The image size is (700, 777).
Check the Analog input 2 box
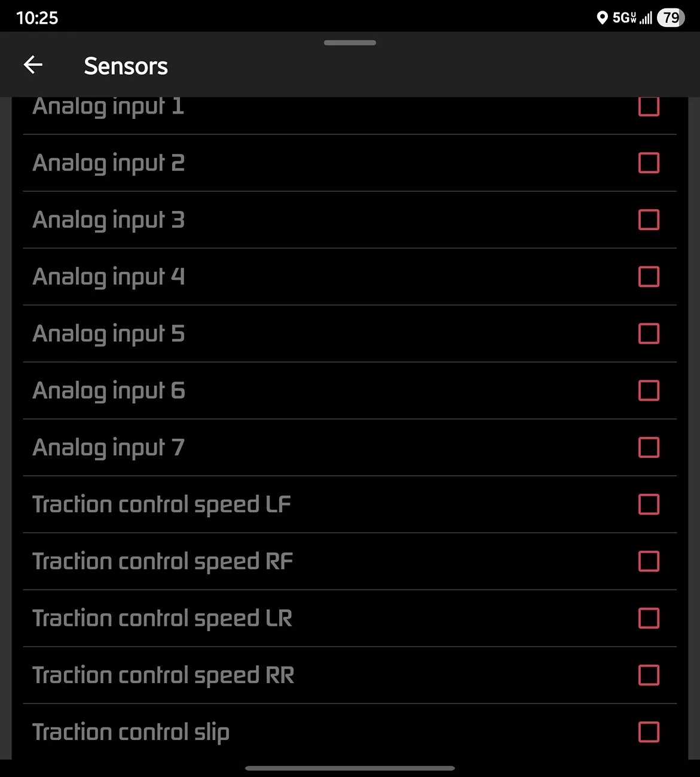(x=649, y=163)
